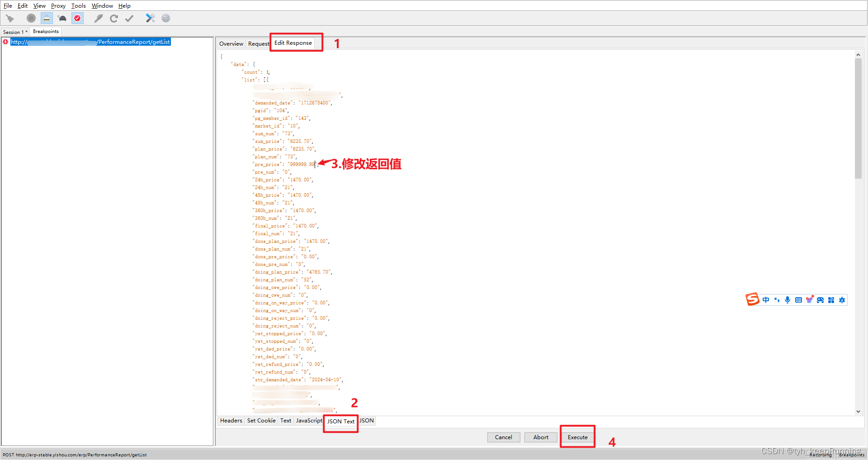Open the View menu
The image size is (868, 460).
coord(39,5)
